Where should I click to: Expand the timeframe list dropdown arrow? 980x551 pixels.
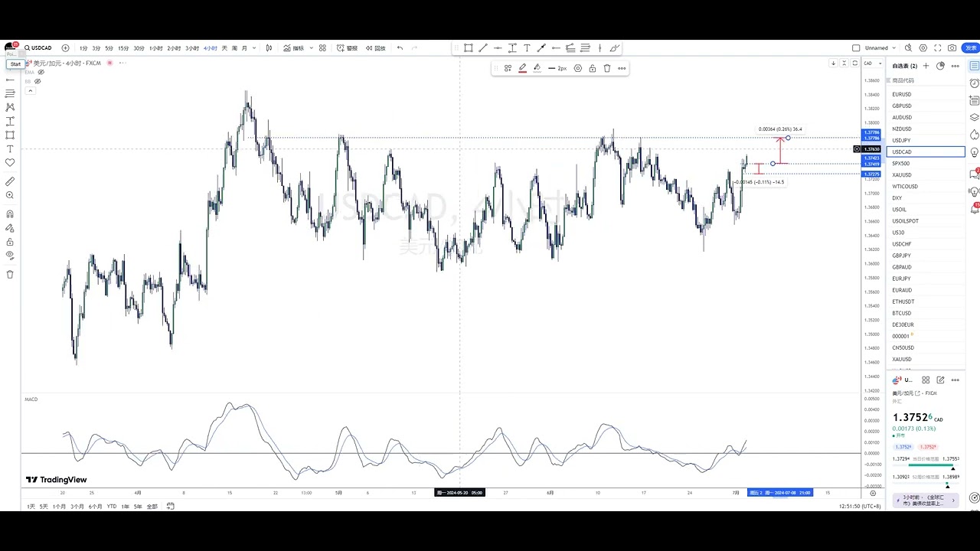[254, 48]
